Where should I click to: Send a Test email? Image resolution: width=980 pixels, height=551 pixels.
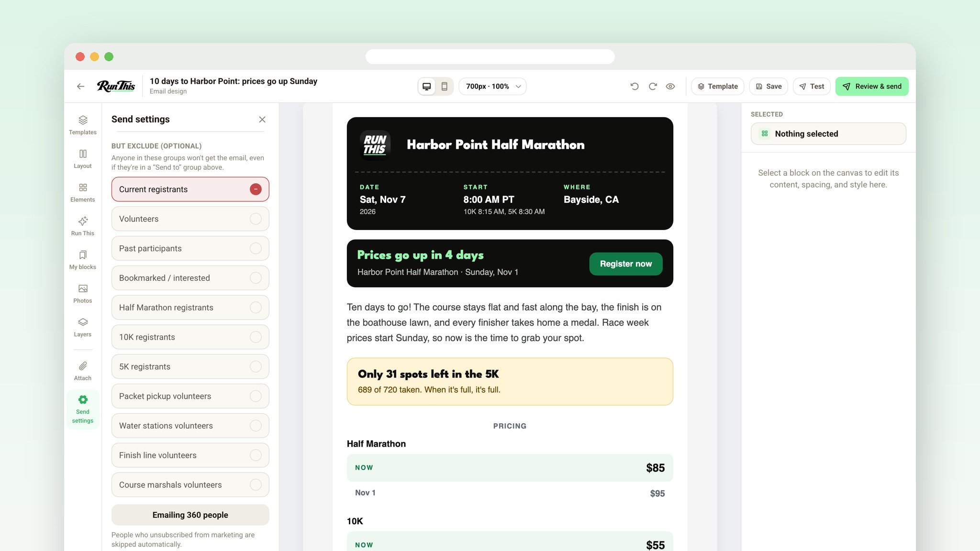812,87
